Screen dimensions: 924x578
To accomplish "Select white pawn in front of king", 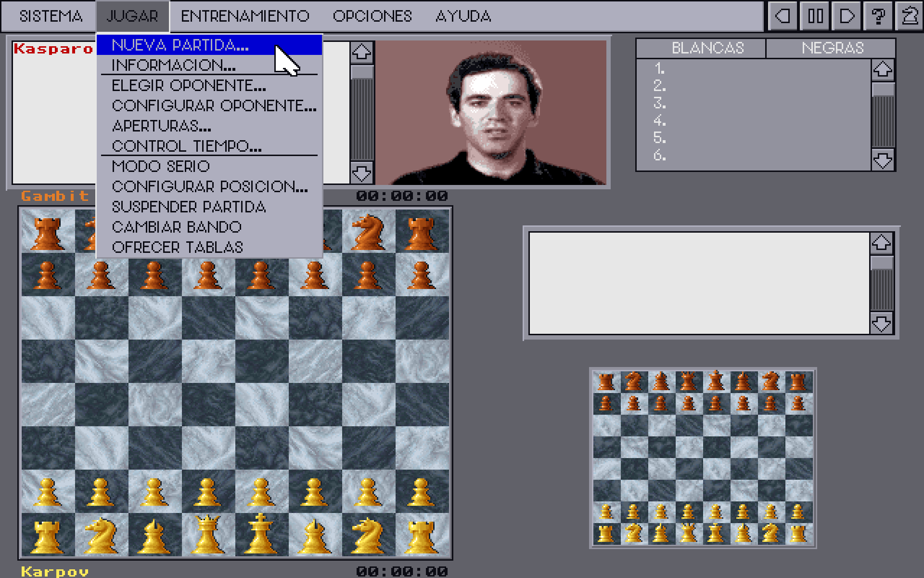I will [x=261, y=491].
